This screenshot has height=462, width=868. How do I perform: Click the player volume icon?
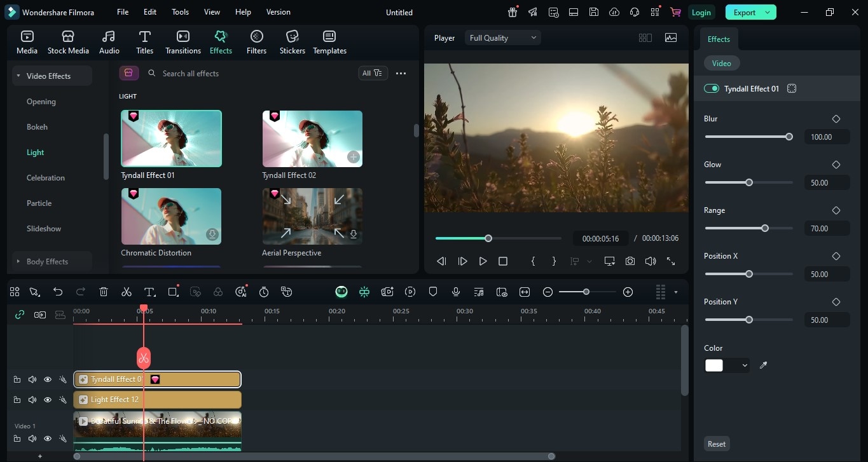pos(650,261)
